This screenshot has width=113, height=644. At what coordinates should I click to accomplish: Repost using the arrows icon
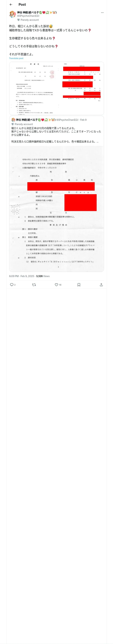point(34,285)
